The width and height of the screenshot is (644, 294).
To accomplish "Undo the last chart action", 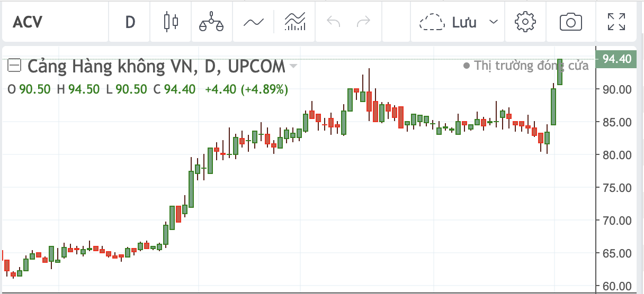I will (x=334, y=22).
